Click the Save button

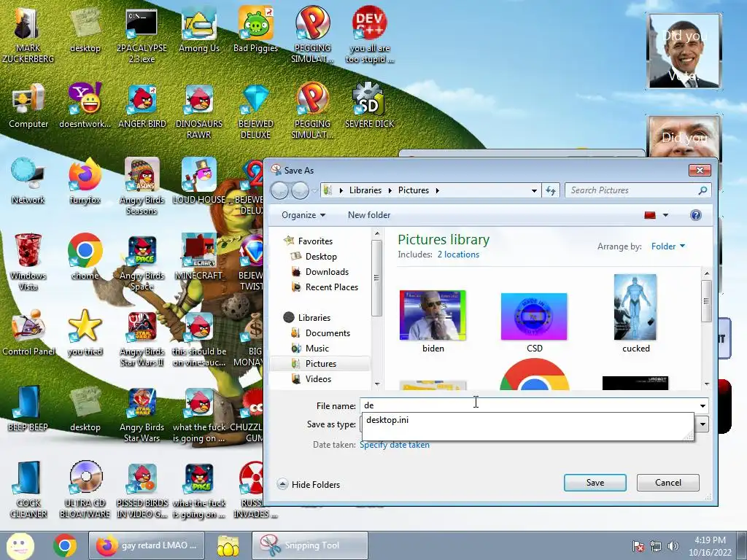(x=595, y=483)
